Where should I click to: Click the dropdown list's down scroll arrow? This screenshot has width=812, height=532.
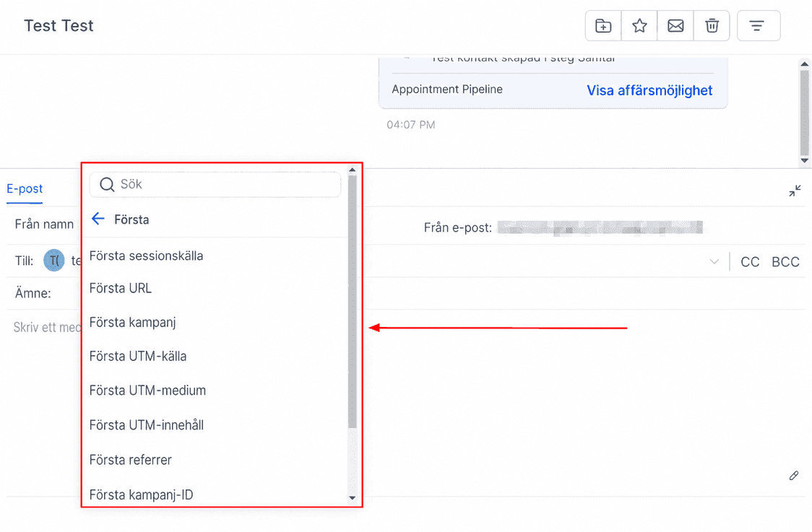[352, 498]
